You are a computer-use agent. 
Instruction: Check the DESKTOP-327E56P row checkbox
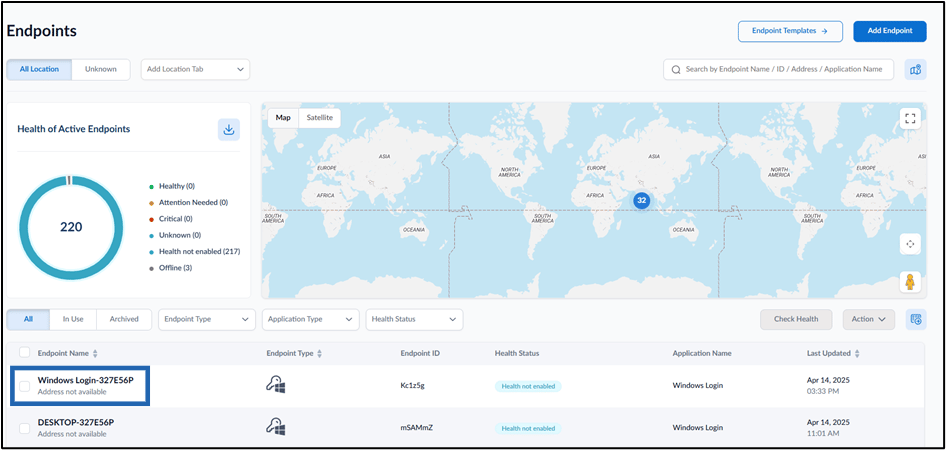[x=24, y=428]
